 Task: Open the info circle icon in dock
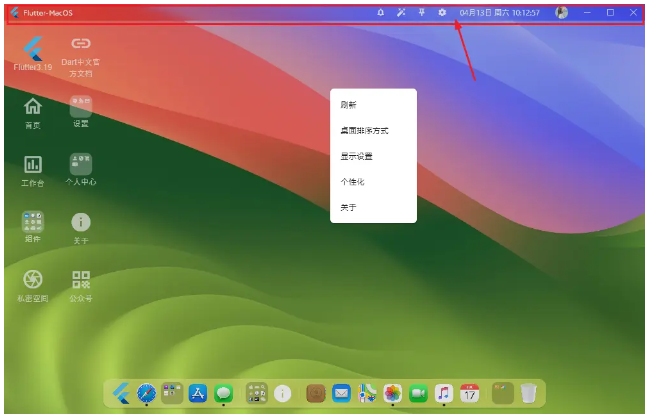pos(282,393)
